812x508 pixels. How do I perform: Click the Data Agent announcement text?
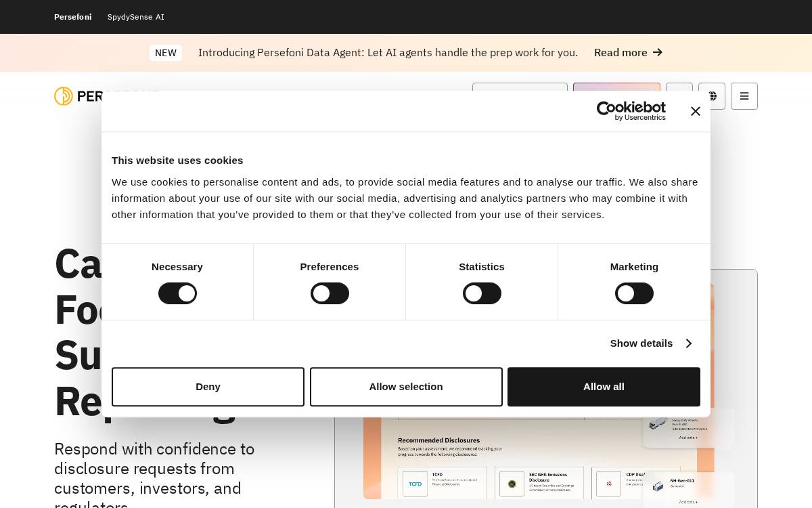(388, 53)
